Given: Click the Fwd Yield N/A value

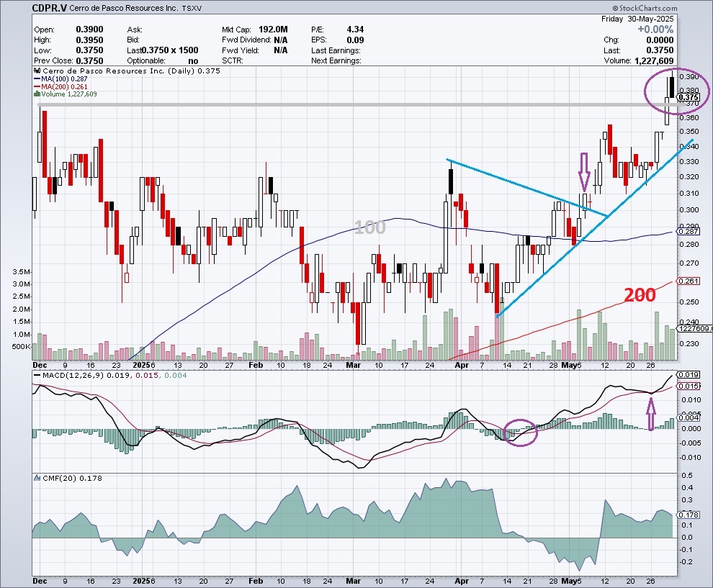Looking at the screenshot, I should 281,50.
